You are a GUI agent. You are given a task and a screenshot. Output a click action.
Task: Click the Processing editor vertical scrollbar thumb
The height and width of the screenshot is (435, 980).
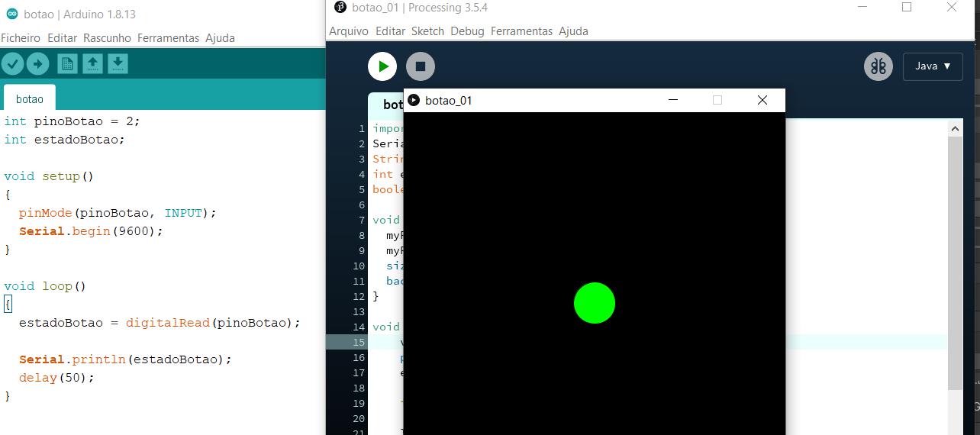coord(955,263)
